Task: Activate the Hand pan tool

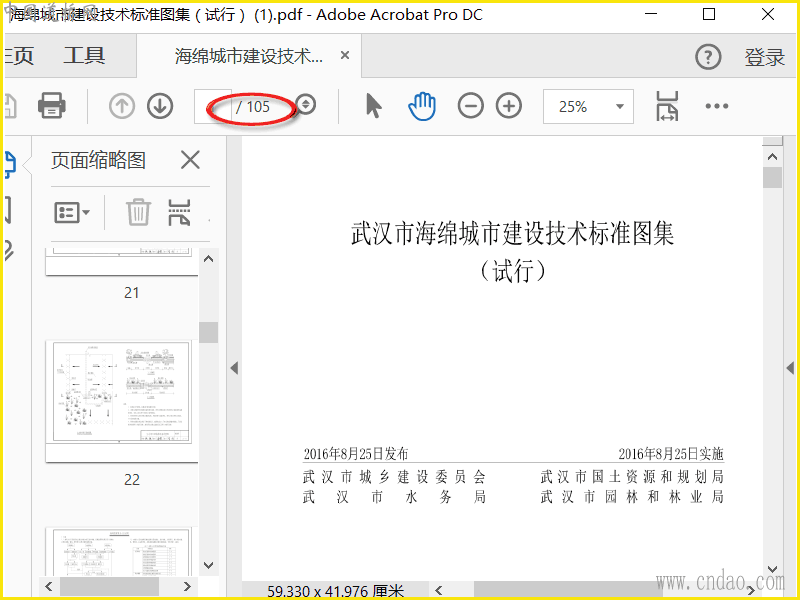Action: [x=422, y=106]
